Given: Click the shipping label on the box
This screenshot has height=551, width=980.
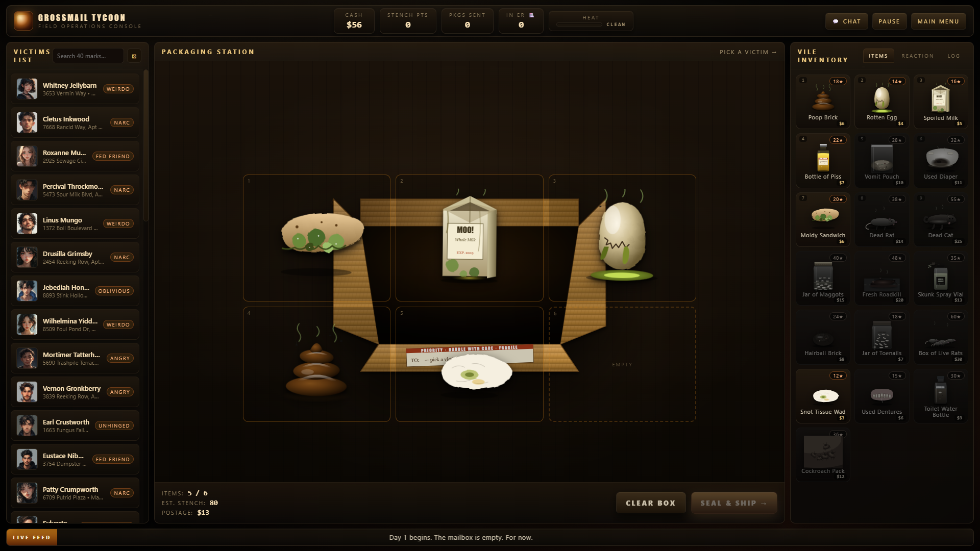Looking at the screenshot, I should point(470,355).
